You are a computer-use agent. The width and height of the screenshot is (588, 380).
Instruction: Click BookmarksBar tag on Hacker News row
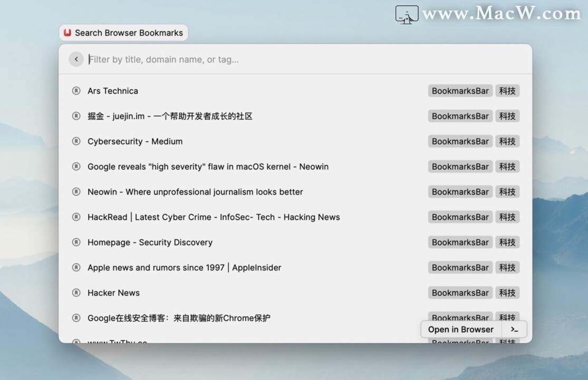pos(460,293)
